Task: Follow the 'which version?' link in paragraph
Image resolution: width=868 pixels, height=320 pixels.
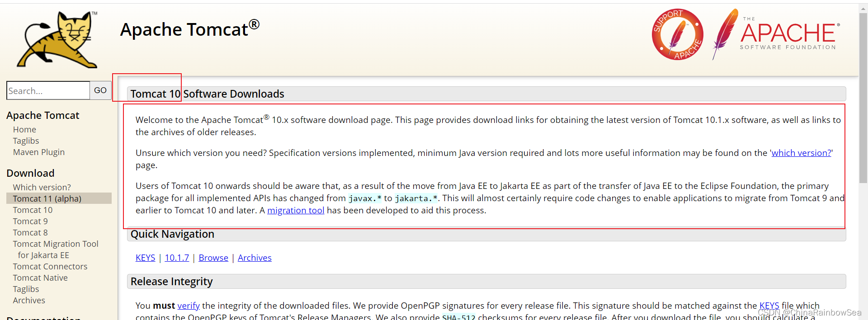Action: click(801, 153)
